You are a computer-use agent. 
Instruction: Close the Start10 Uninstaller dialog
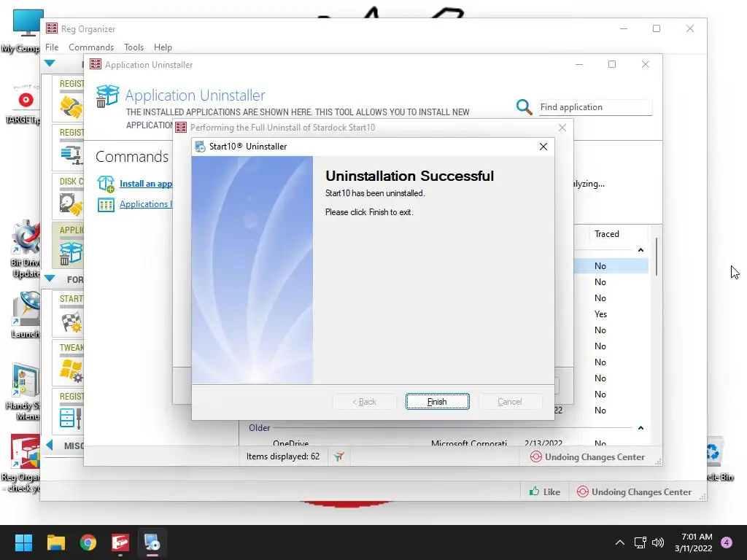(x=543, y=147)
